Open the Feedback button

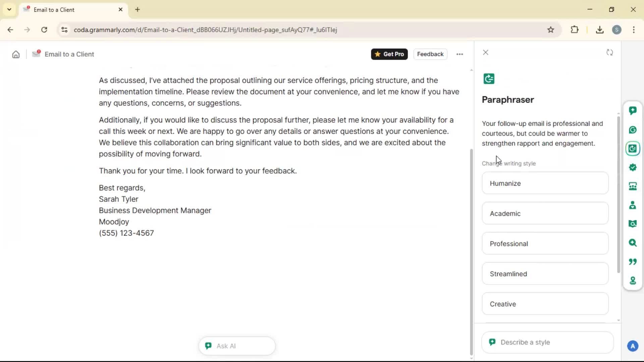(430, 54)
